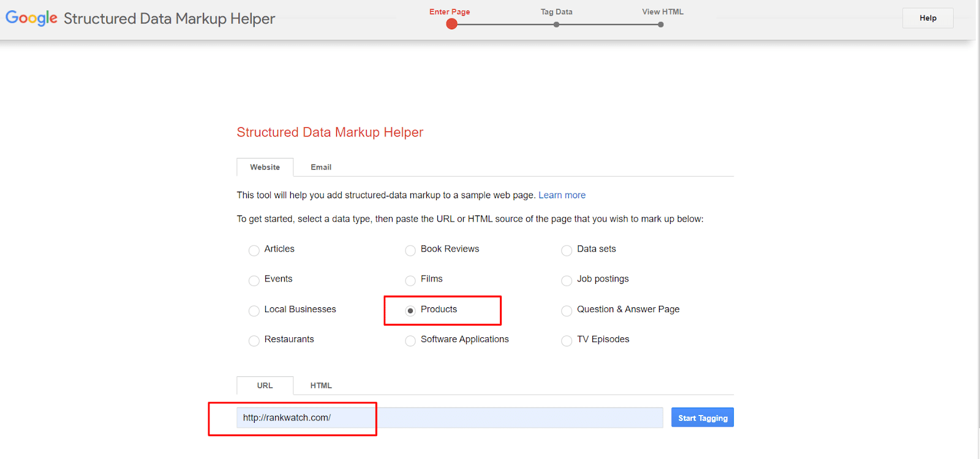Open the Learn more link
The width and height of the screenshot is (980, 459).
click(x=562, y=195)
